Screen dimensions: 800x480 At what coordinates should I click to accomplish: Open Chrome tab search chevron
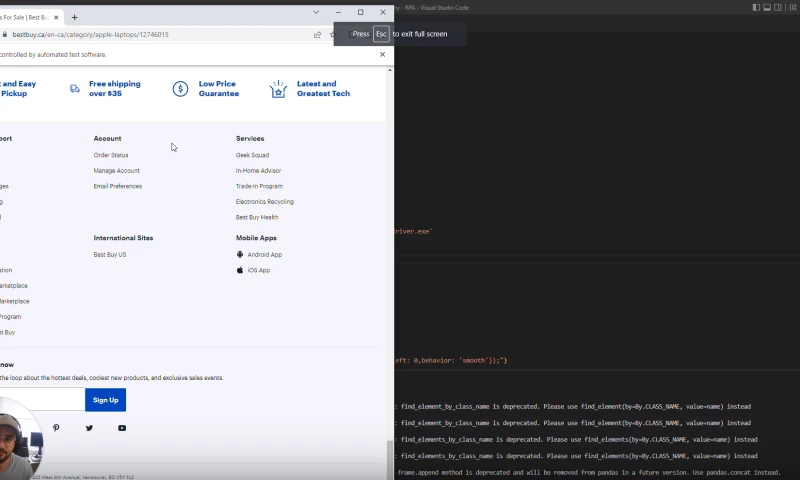pyautogui.click(x=316, y=12)
